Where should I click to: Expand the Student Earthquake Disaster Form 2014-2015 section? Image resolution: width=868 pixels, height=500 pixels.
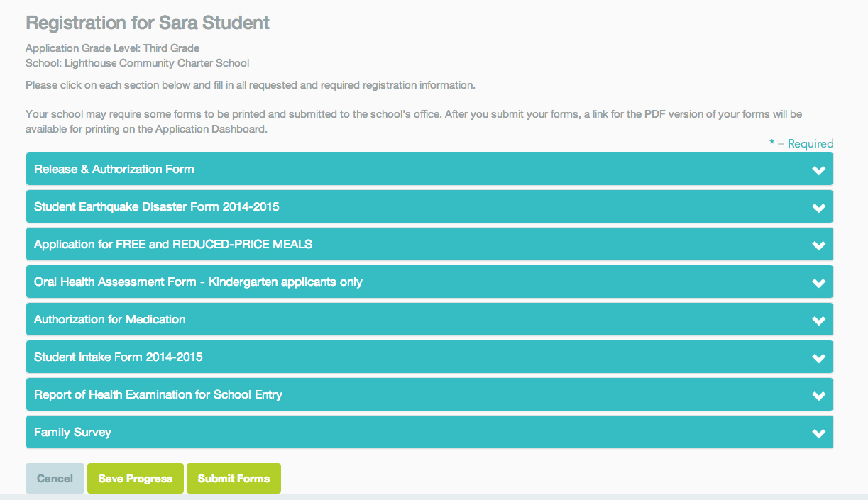(429, 206)
